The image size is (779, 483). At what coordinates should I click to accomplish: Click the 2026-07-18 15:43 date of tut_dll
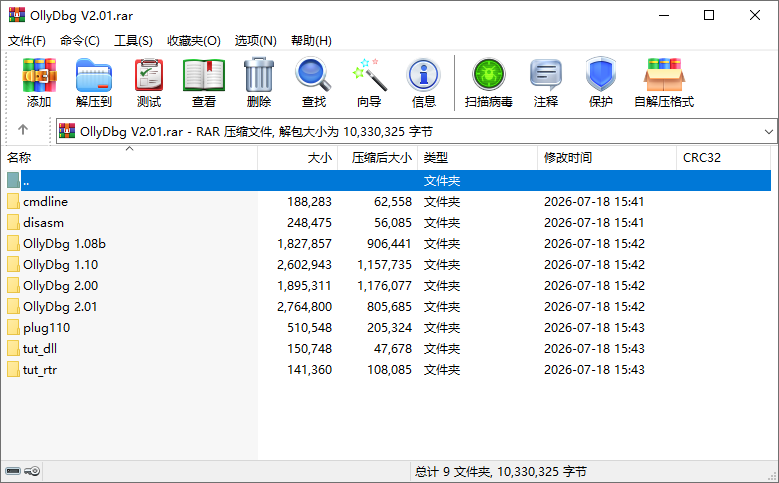[594, 349]
